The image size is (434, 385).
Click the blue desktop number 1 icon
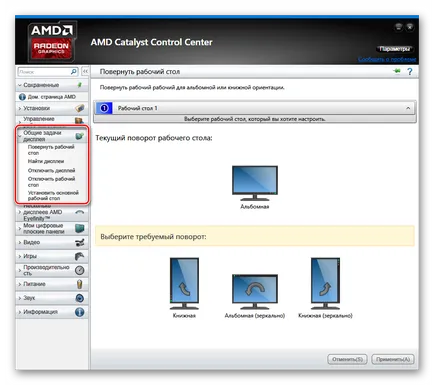point(104,108)
